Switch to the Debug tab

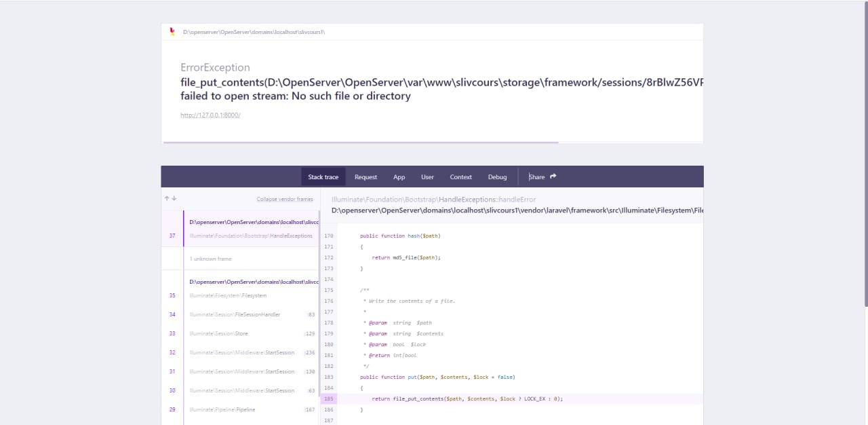click(497, 177)
